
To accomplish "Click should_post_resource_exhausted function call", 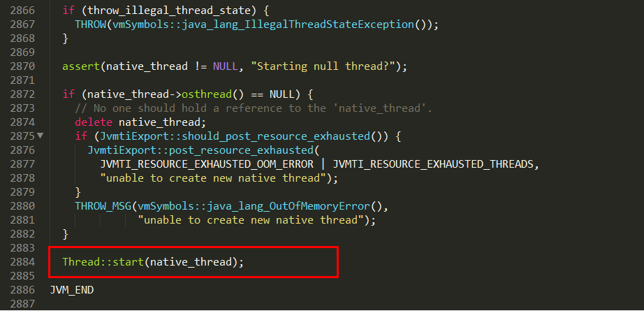I will click(276, 136).
